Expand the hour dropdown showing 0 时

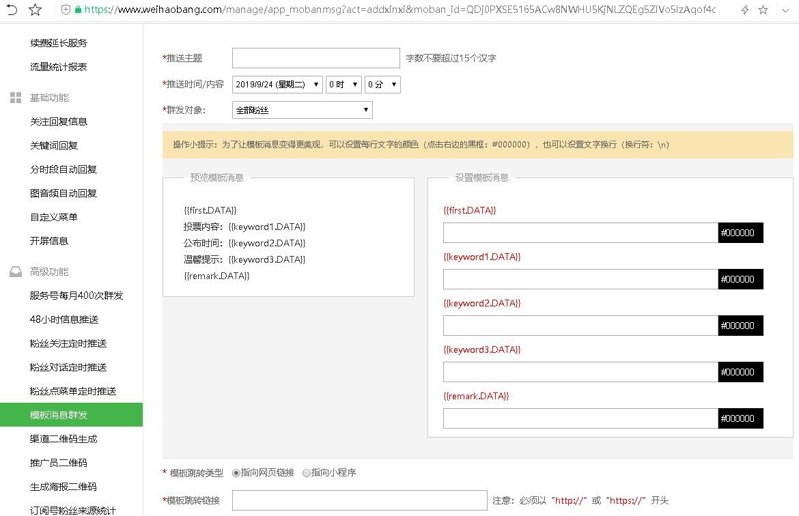343,85
